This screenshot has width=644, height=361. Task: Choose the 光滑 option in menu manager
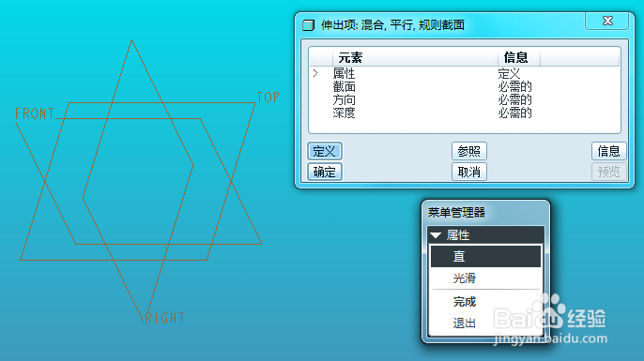(485, 278)
